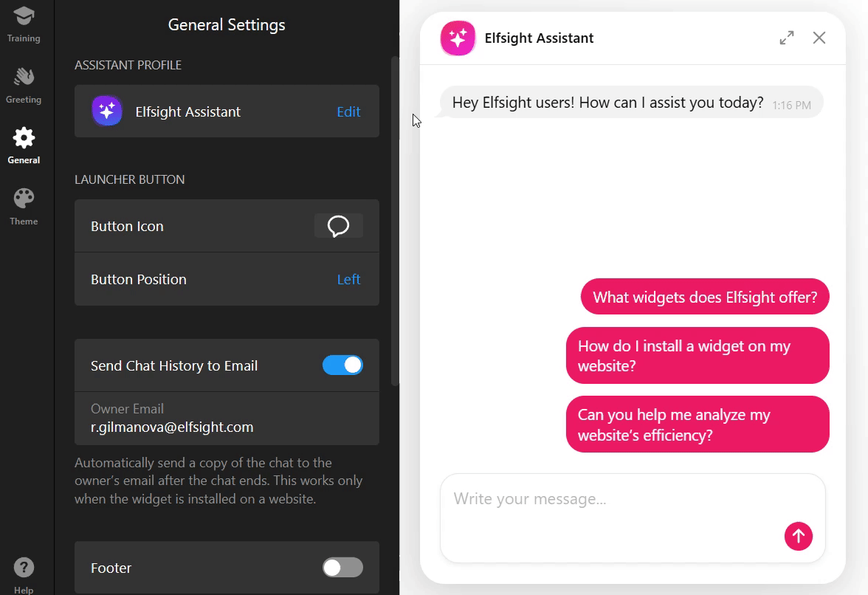Image resolution: width=868 pixels, height=595 pixels.
Task: Open Help question mark icon
Action: point(24,568)
